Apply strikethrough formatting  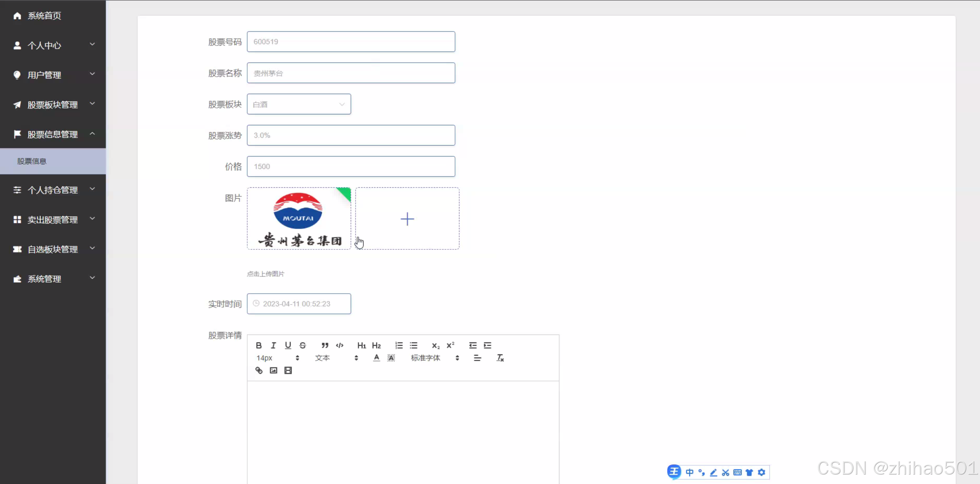click(303, 345)
